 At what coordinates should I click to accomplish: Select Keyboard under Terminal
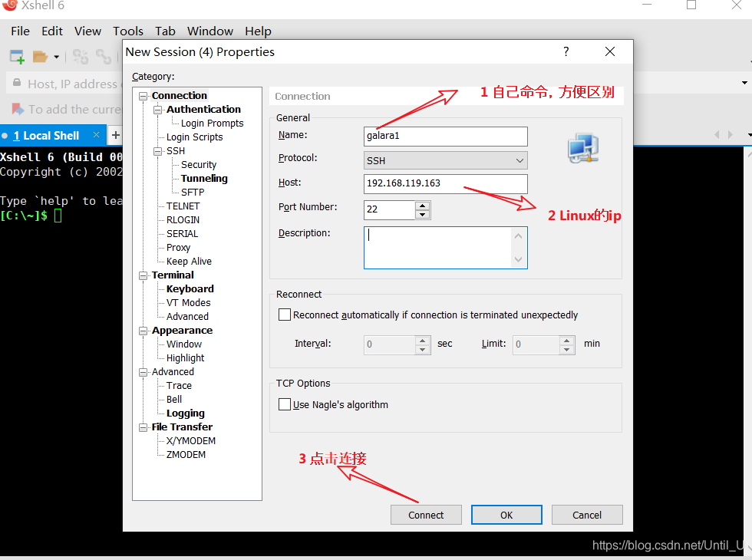click(190, 288)
